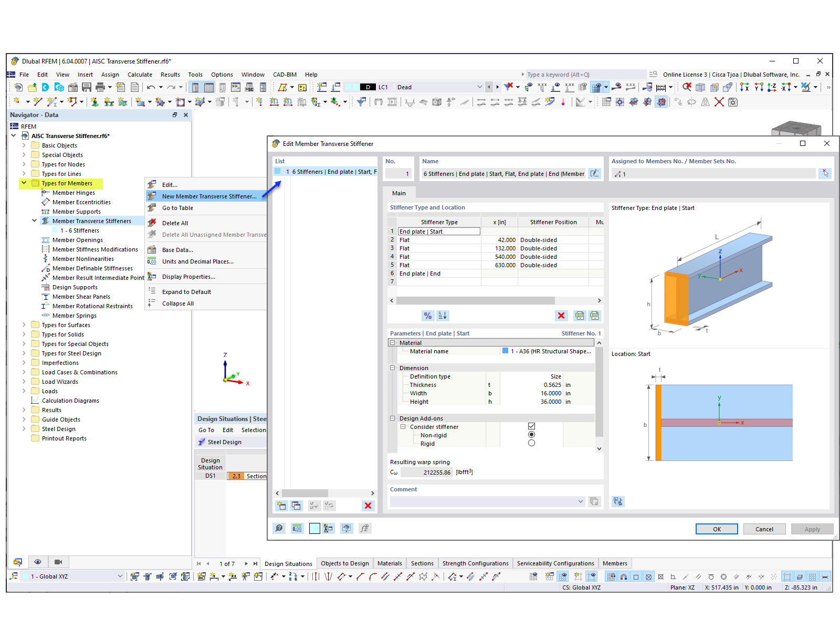Image resolution: width=840 pixels, height=630 pixels.
Task: Collapse Member Transverse Stiffeners tree node
Action: click(x=35, y=221)
